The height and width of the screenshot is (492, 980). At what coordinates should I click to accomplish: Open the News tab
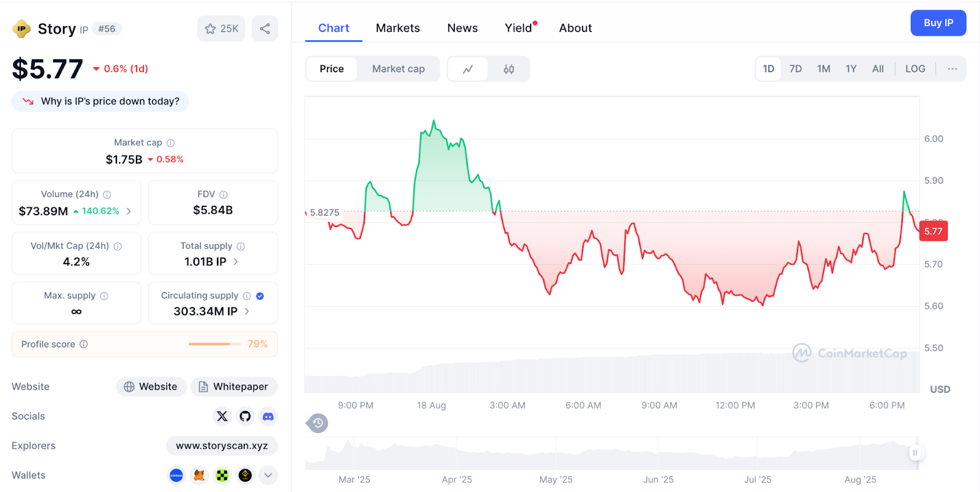click(462, 28)
